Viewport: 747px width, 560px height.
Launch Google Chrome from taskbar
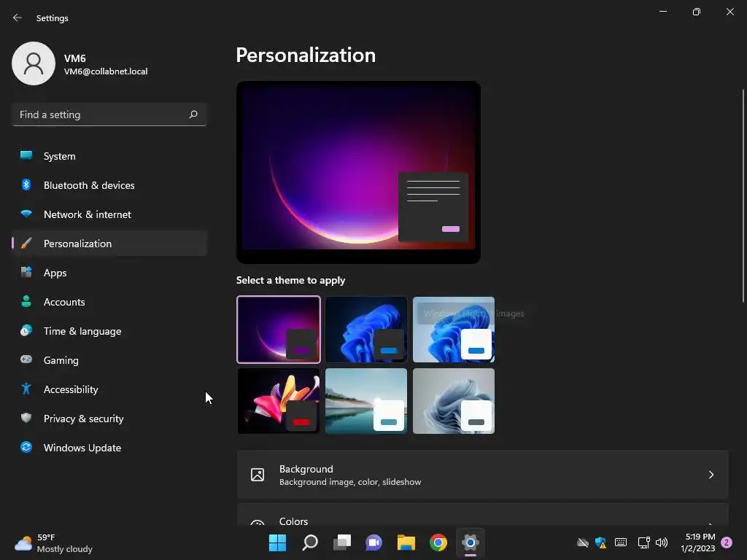[x=438, y=542]
